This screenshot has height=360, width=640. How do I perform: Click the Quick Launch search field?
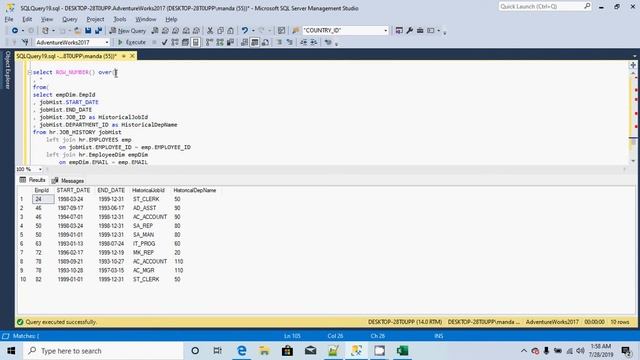(545, 7)
